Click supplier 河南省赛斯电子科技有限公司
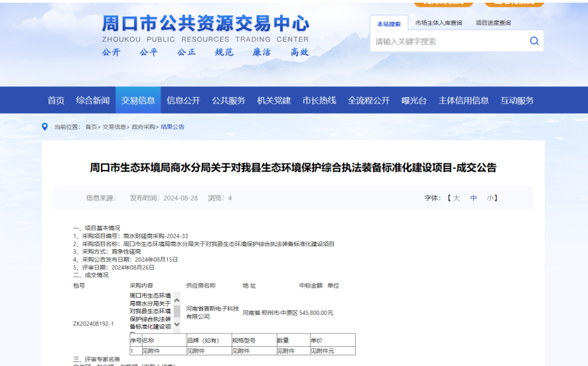 [x=212, y=312]
